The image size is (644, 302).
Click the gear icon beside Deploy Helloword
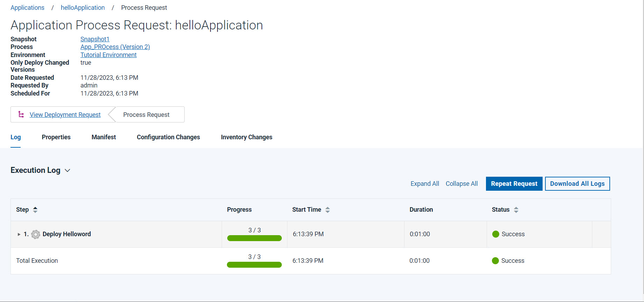(x=35, y=234)
